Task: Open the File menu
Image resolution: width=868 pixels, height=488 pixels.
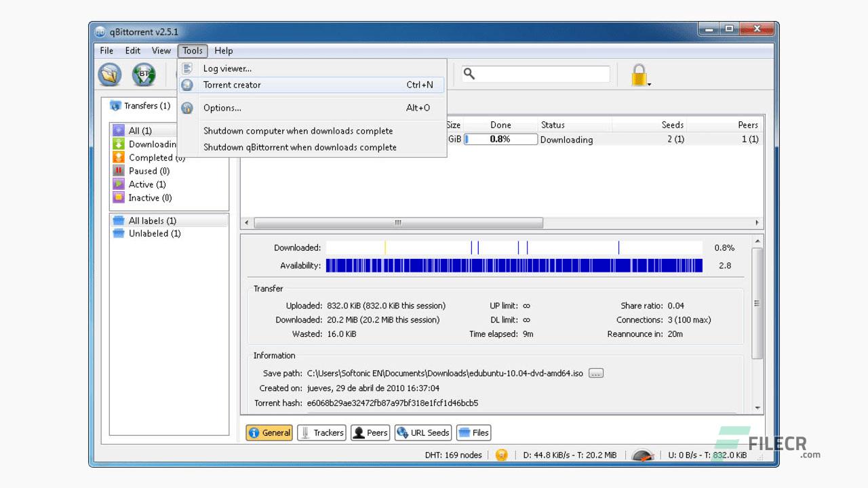Action: click(x=106, y=51)
